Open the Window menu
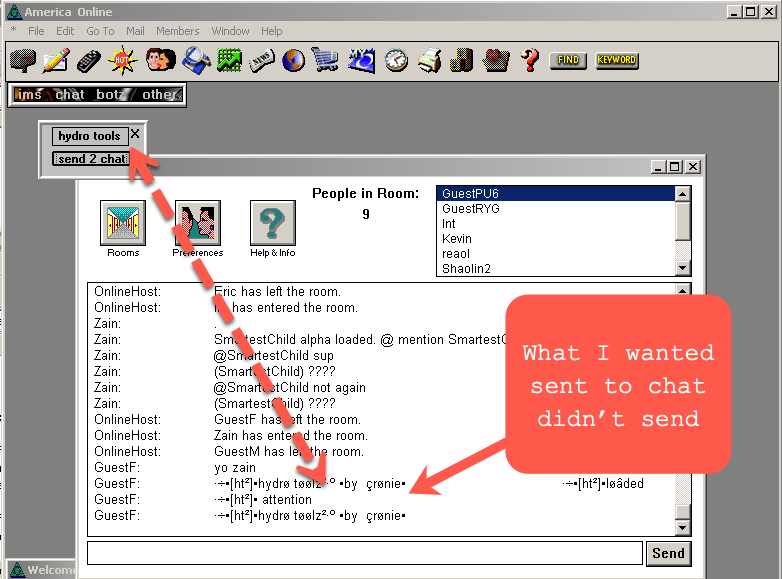This screenshot has height=579, width=782. point(230,31)
